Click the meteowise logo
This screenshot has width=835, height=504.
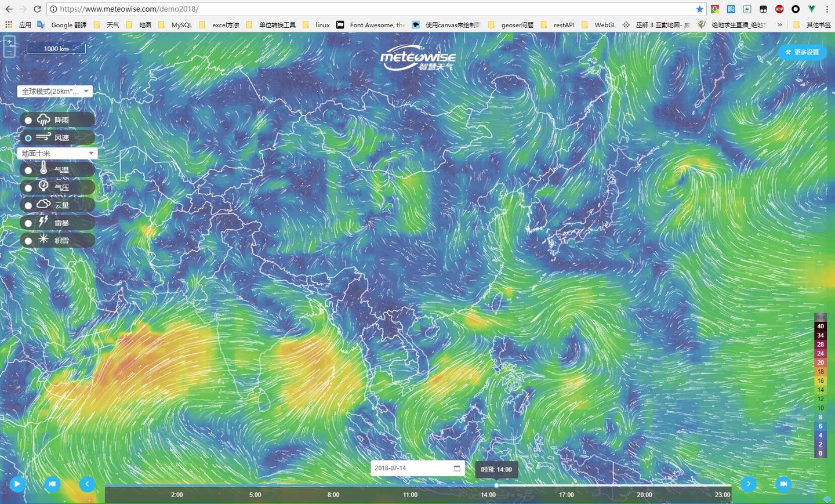click(x=418, y=58)
